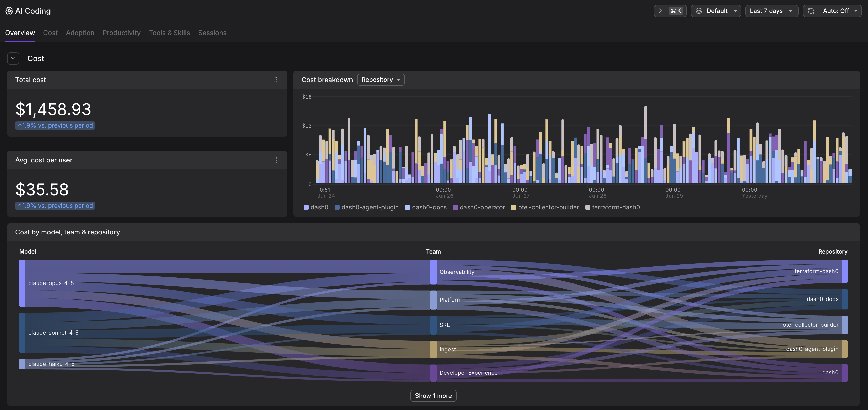This screenshot has width=868, height=410.
Task: Click the Cost by model, team & repository title
Action: click(68, 232)
